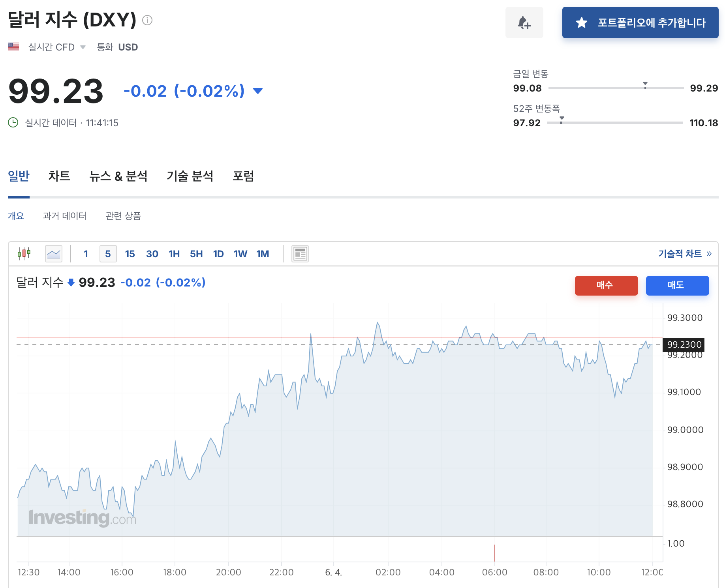This screenshot has height=588, width=725.
Task: Click the 98.8000 price axis label
Action: point(685,504)
